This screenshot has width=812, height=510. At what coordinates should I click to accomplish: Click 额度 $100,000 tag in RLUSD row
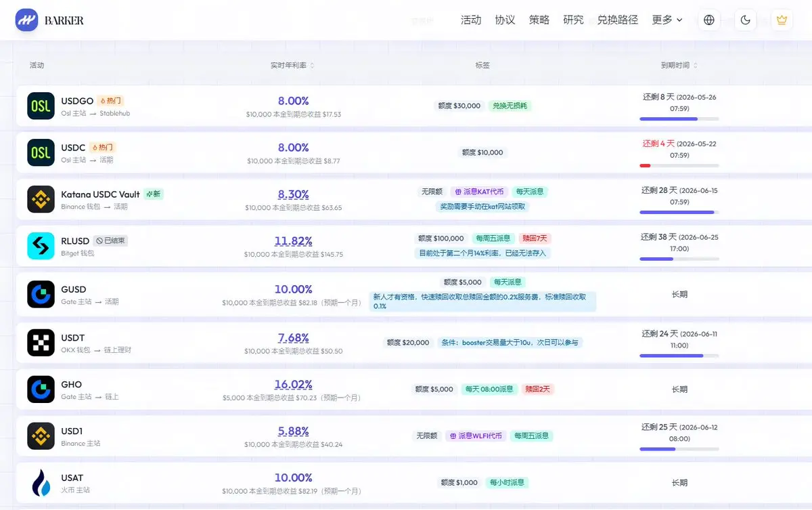[x=441, y=238]
